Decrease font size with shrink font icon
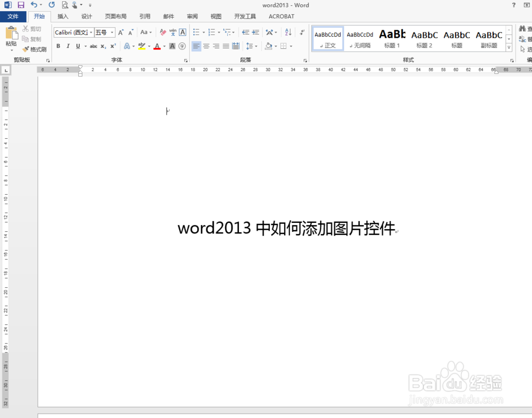This screenshot has width=532, height=418. point(131,32)
